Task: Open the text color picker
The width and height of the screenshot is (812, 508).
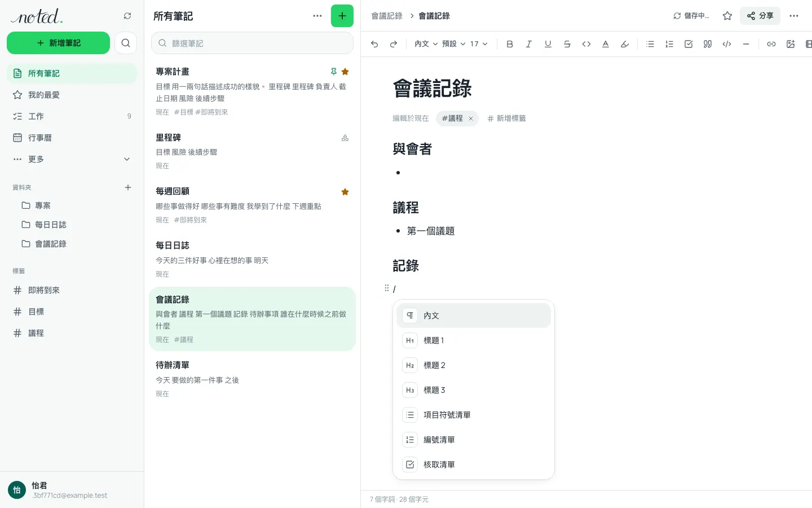Action: 606,44
